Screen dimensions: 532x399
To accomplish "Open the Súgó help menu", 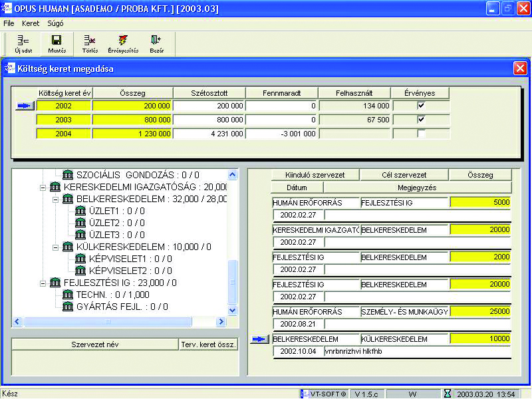I will click(55, 23).
